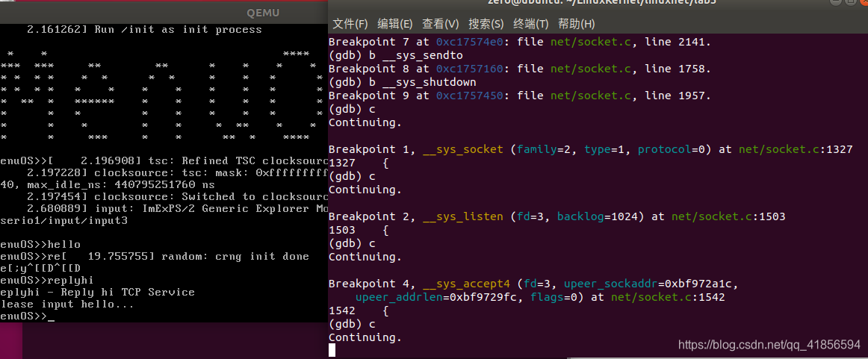The image size is (868, 359).
Task: Click the gdb command 'b __sys_sendto'
Action: pos(416,56)
